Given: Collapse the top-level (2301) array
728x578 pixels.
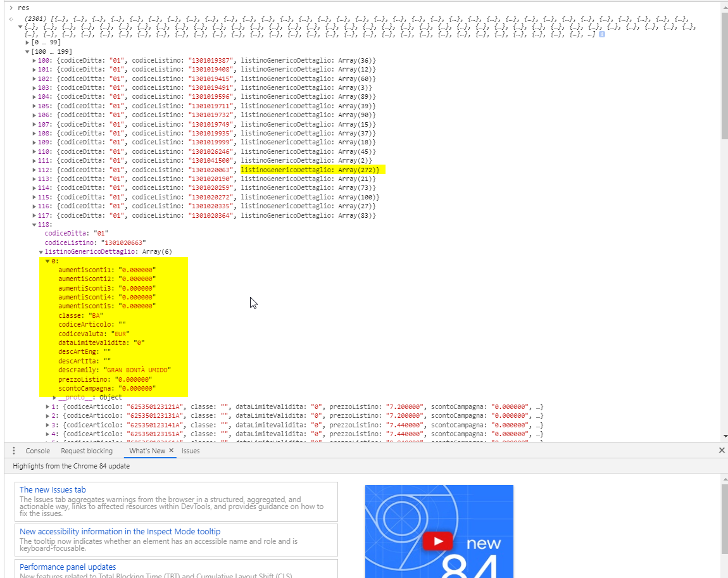Looking at the screenshot, I should tap(20, 27).
